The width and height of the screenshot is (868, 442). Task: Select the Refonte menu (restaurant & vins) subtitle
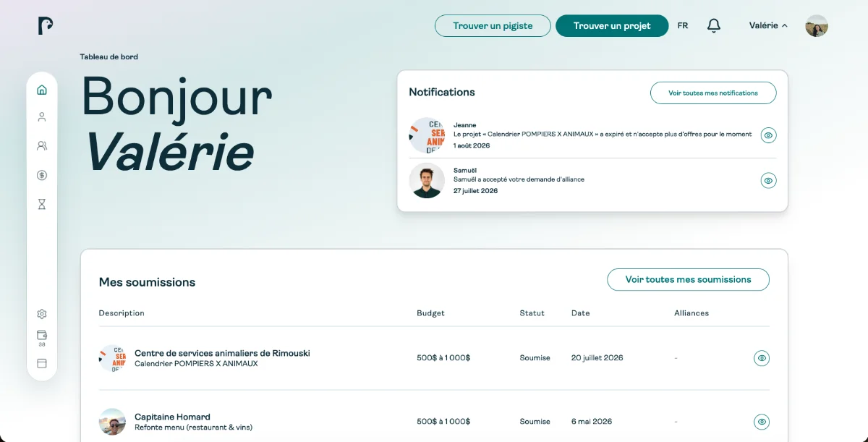[194, 428]
